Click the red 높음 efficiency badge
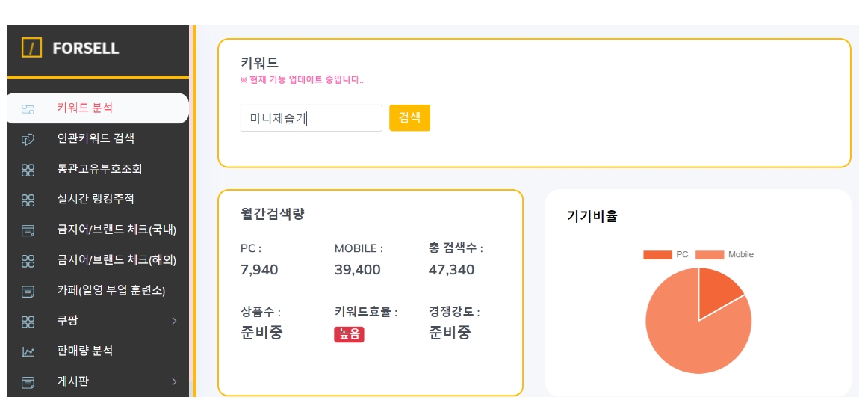 (x=349, y=335)
